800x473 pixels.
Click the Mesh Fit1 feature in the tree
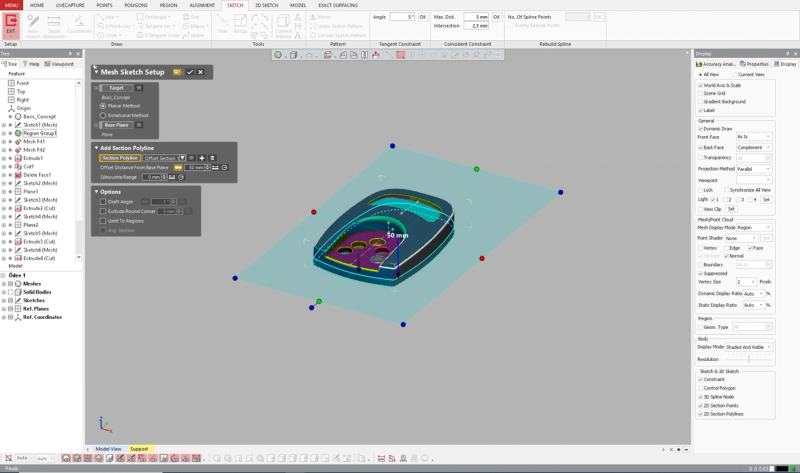pyautogui.click(x=34, y=141)
